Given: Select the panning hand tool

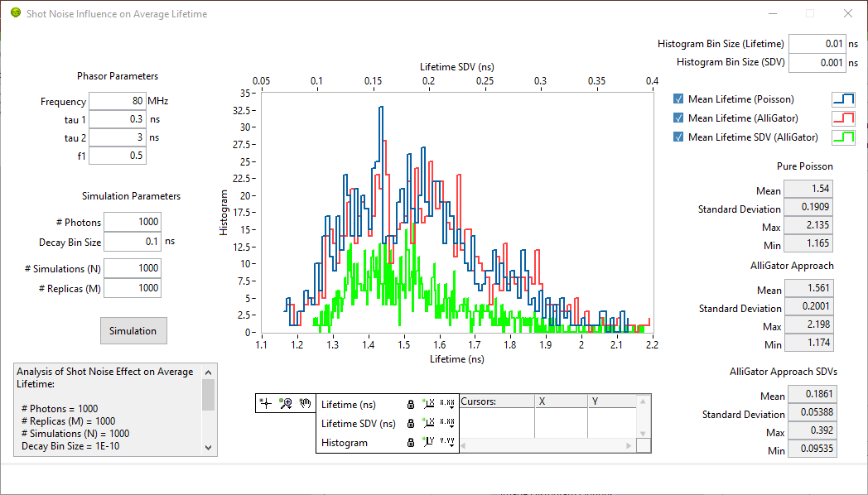Looking at the screenshot, I should [305, 403].
